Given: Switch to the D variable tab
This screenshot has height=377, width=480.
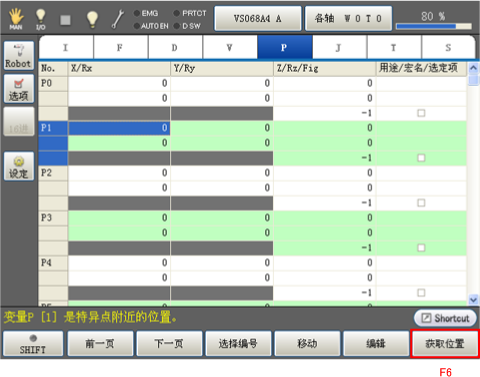Looking at the screenshot, I should (175, 48).
